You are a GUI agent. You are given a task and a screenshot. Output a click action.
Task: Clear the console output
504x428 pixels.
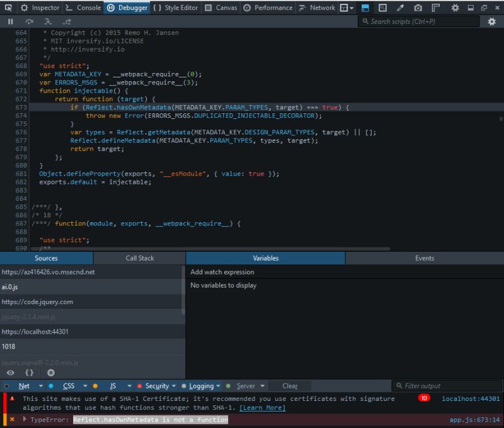[289, 386]
